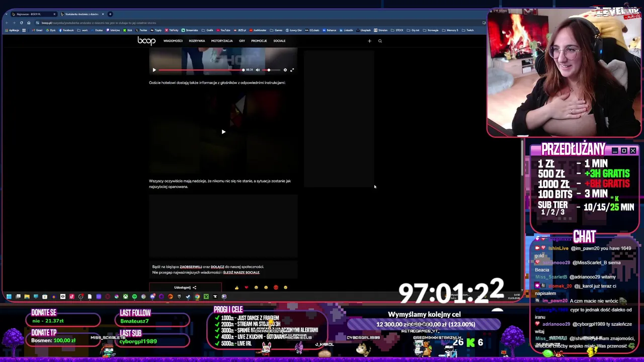
Task: Open the Facebook bookmark
Action: (x=66, y=30)
